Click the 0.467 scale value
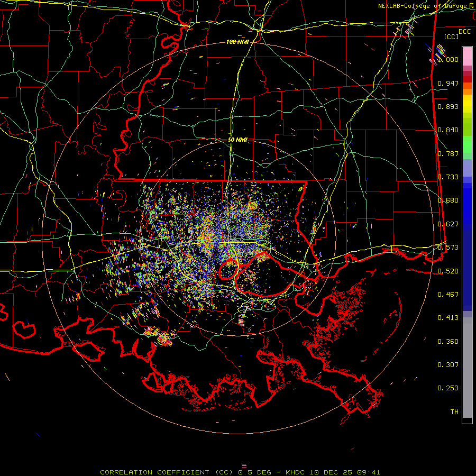The width and height of the screenshot is (476, 476). pos(448,294)
